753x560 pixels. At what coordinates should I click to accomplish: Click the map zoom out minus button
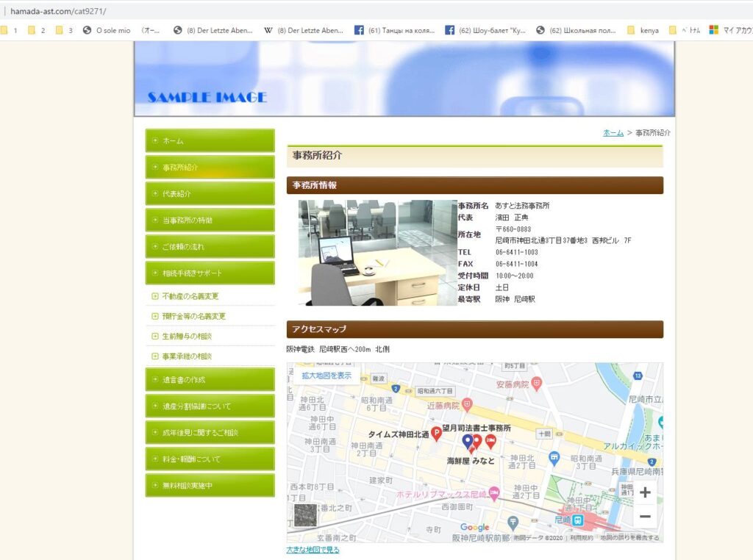pyautogui.click(x=645, y=517)
